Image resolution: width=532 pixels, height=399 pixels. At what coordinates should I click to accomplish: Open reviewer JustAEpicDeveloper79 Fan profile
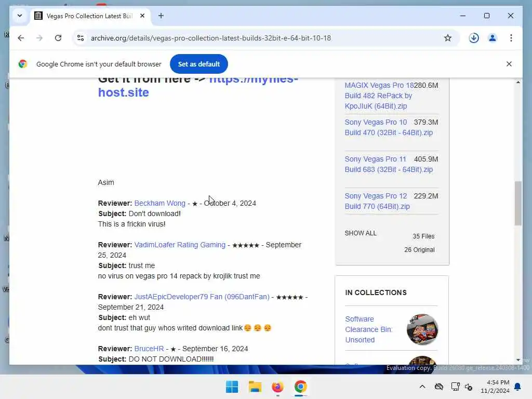pyautogui.click(x=202, y=297)
